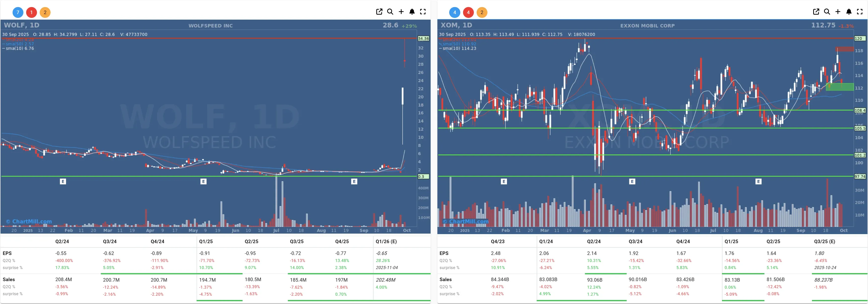Click the plus icon above WOLF chart
Image resolution: width=868 pixels, height=304 pixels.
click(x=401, y=12)
